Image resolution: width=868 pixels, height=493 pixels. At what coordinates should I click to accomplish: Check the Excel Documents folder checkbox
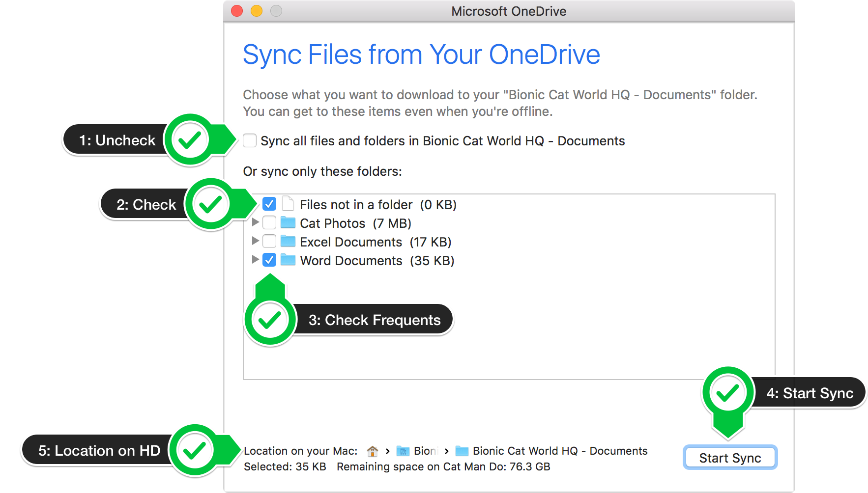pos(269,241)
